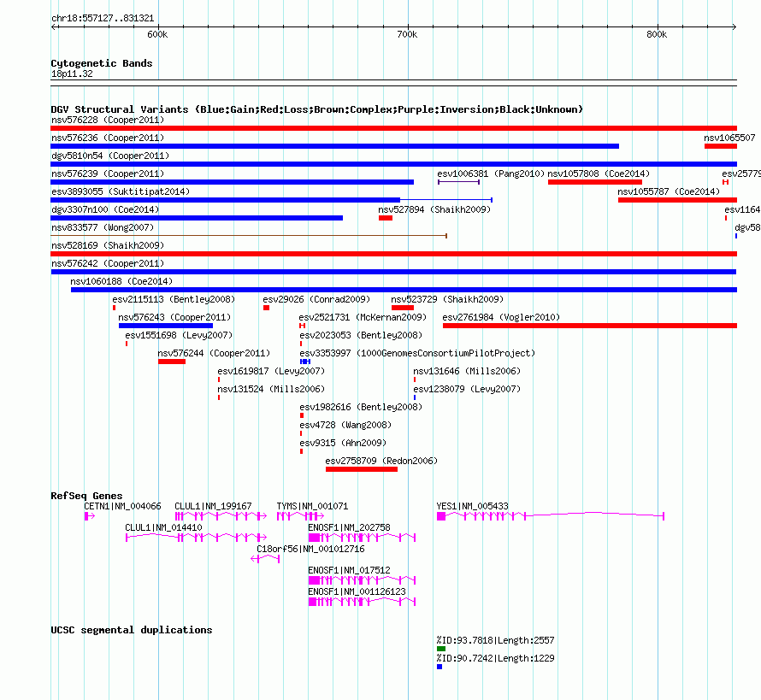Screen dimensions: 761x700
Task: Click nsv528169 (Shaikh2009) label
Action: 108,245
